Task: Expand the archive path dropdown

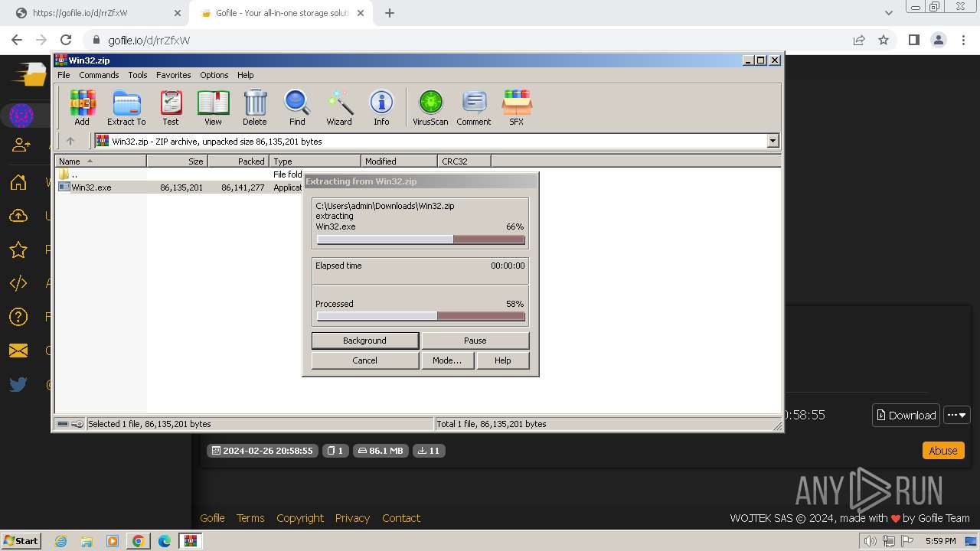Action: pyautogui.click(x=773, y=141)
